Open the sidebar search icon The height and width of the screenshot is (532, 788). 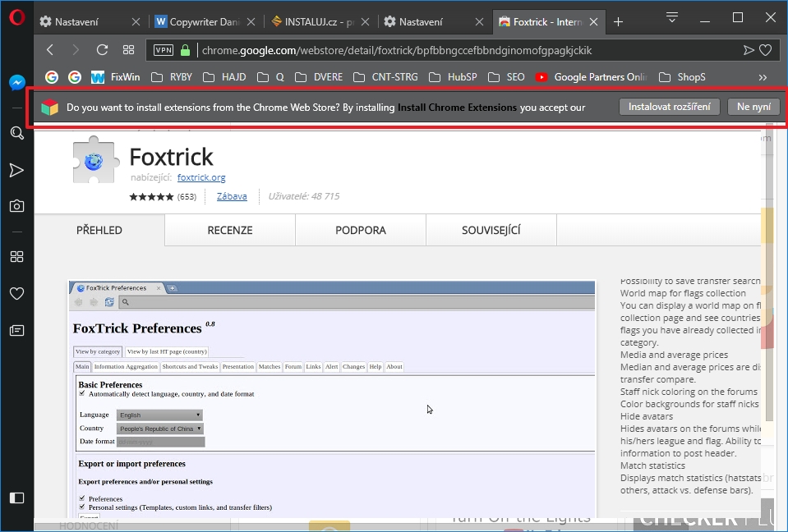(16, 133)
